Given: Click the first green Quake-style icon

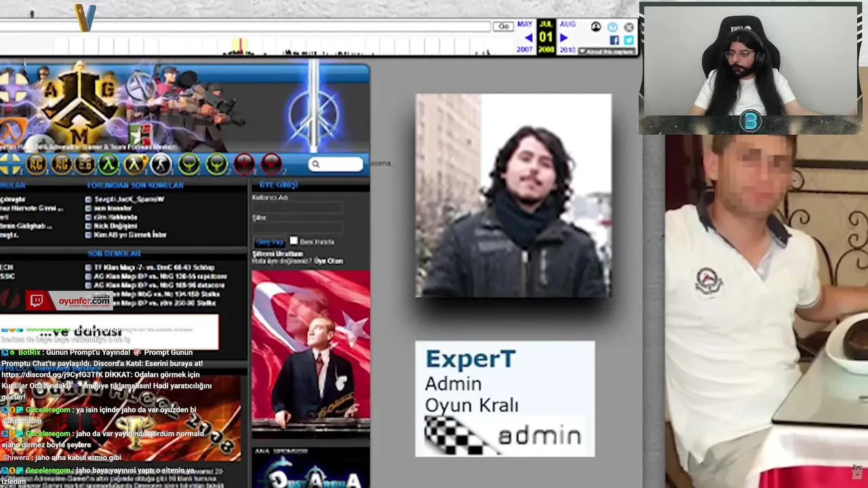Looking at the screenshot, I should (x=189, y=163).
